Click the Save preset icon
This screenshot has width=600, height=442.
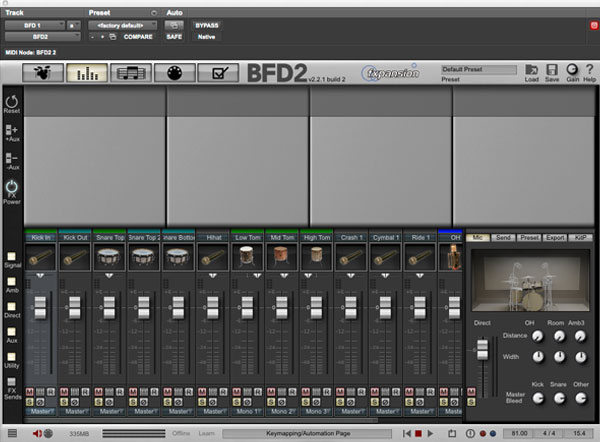pos(552,73)
